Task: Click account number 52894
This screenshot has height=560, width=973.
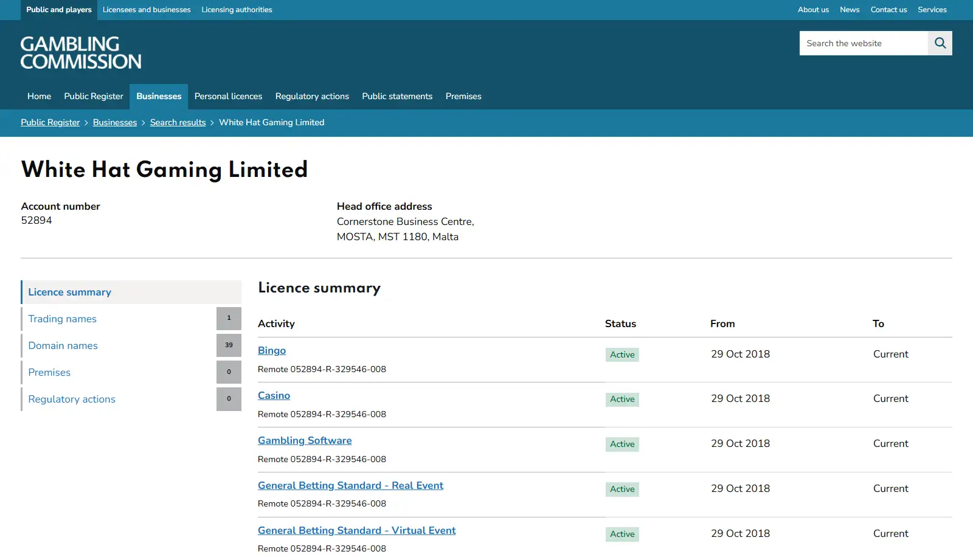Action: 36,220
